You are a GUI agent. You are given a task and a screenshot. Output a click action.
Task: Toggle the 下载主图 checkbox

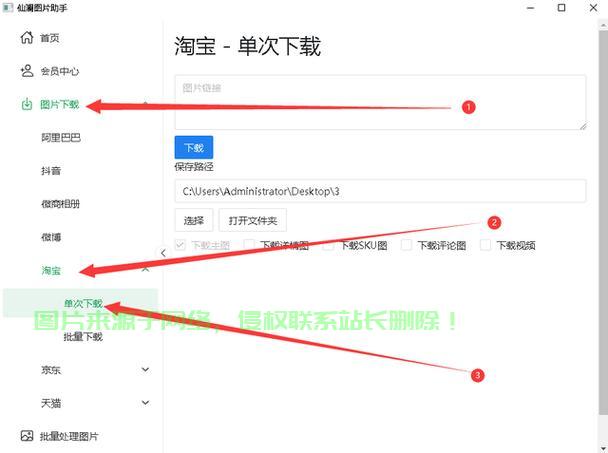tap(180, 245)
